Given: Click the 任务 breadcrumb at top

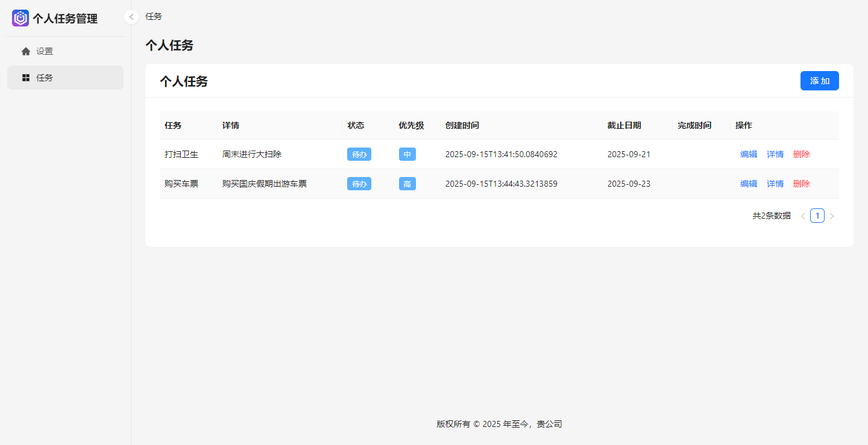Looking at the screenshot, I should pyautogui.click(x=154, y=16).
